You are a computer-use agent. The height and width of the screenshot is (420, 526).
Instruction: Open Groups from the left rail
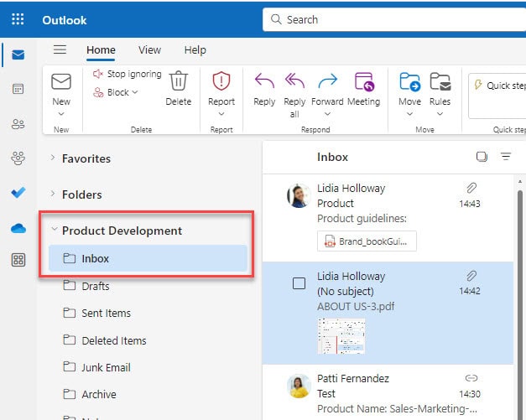[18, 158]
